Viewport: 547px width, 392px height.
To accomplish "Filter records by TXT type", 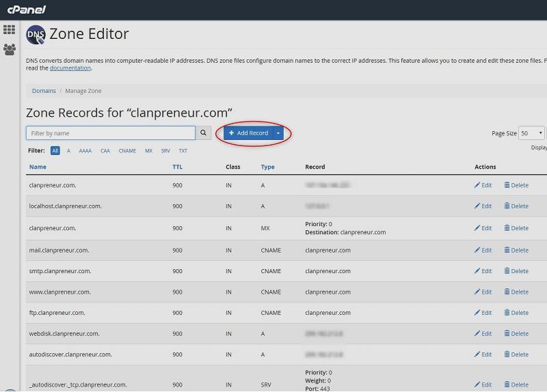I will 183,150.
